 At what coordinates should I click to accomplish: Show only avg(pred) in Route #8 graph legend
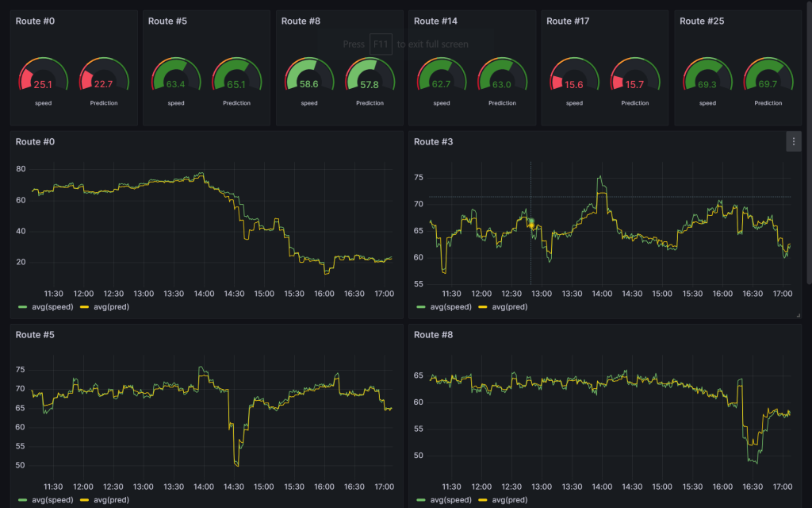508,500
